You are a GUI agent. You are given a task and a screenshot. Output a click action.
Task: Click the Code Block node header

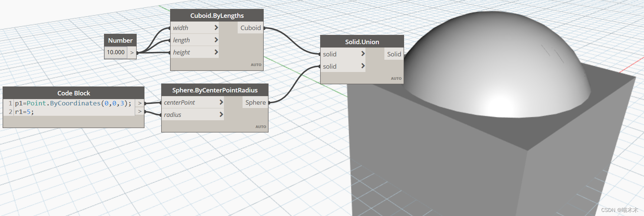tap(74, 93)
